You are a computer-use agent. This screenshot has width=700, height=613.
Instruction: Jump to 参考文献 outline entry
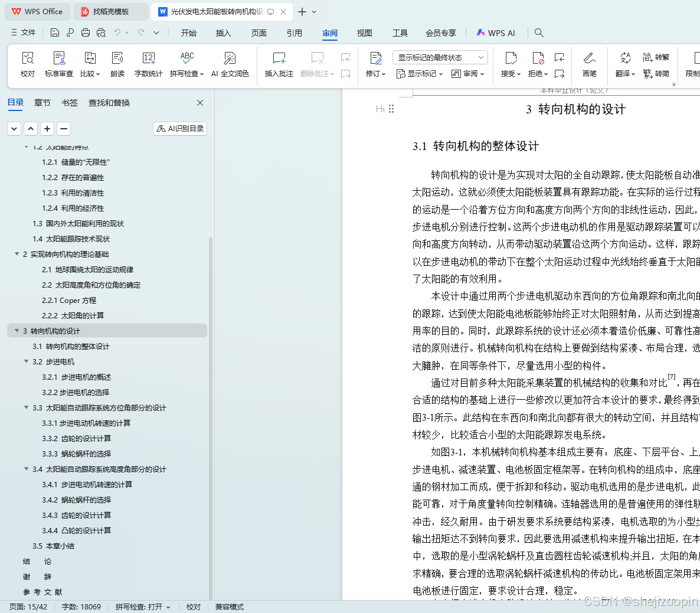(x=42, y=592)
